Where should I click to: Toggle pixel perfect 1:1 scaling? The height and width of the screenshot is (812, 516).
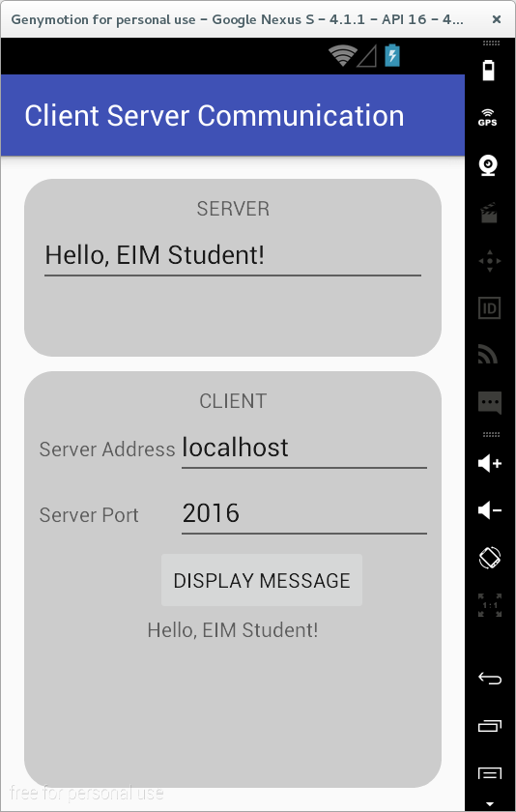click(x=489, y=605)
